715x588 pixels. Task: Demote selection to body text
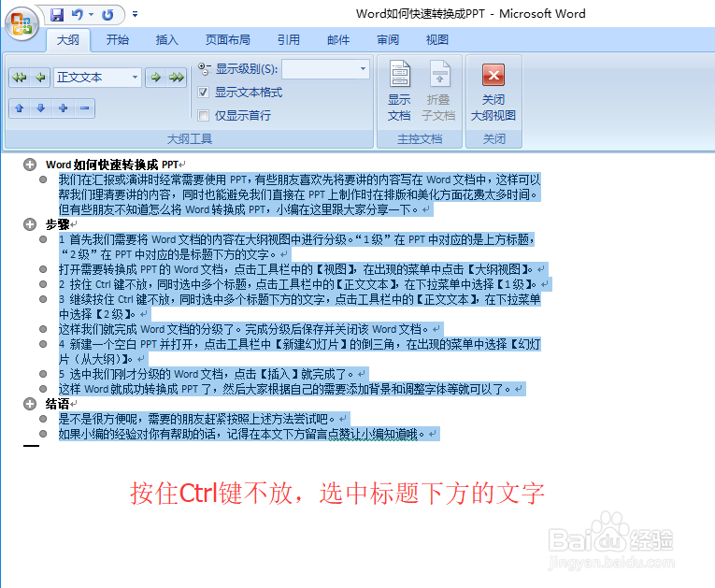coord(177,77)
